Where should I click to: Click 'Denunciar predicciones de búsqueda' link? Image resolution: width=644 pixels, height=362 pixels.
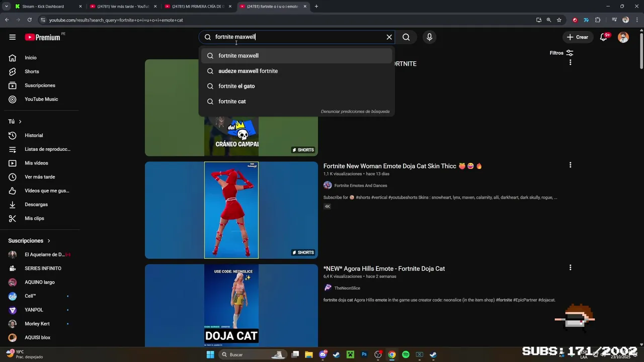click(x=355, y=112)
